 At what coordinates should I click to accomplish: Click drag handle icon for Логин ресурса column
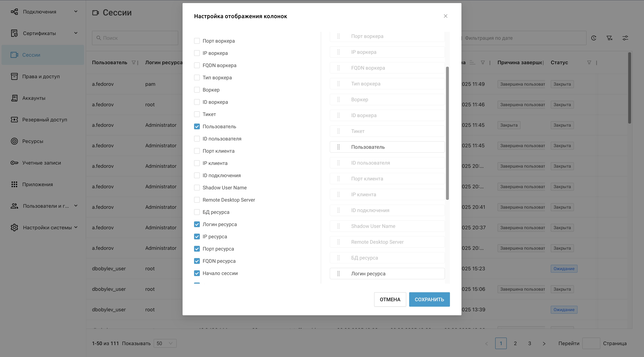(339, 274)
